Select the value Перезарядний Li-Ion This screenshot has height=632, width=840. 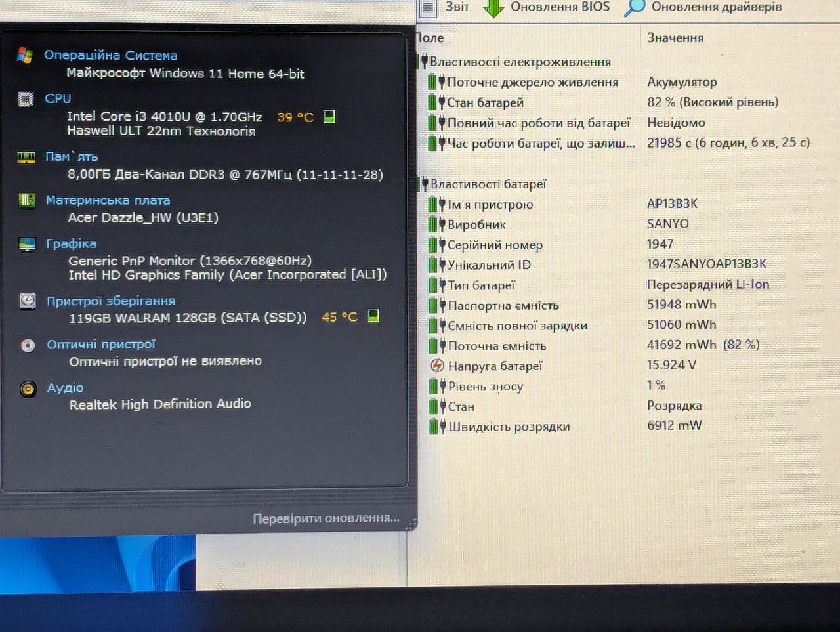click(708, 284)
